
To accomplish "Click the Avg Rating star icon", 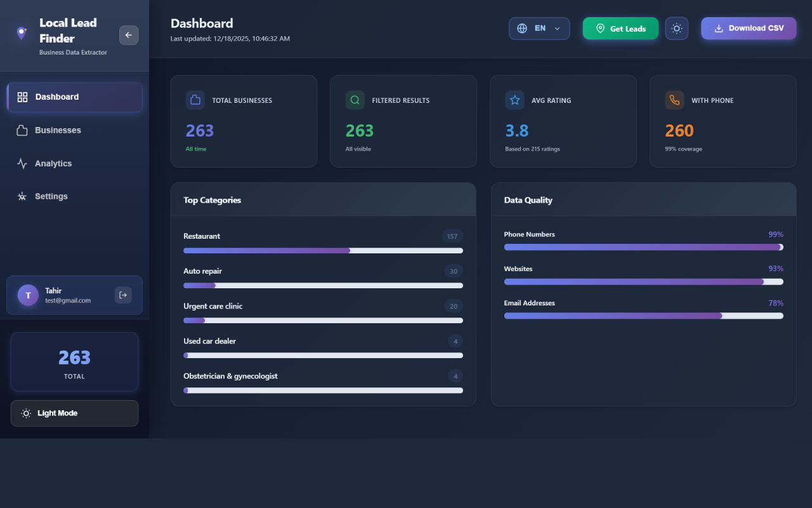I will click(x=515, y=100).
